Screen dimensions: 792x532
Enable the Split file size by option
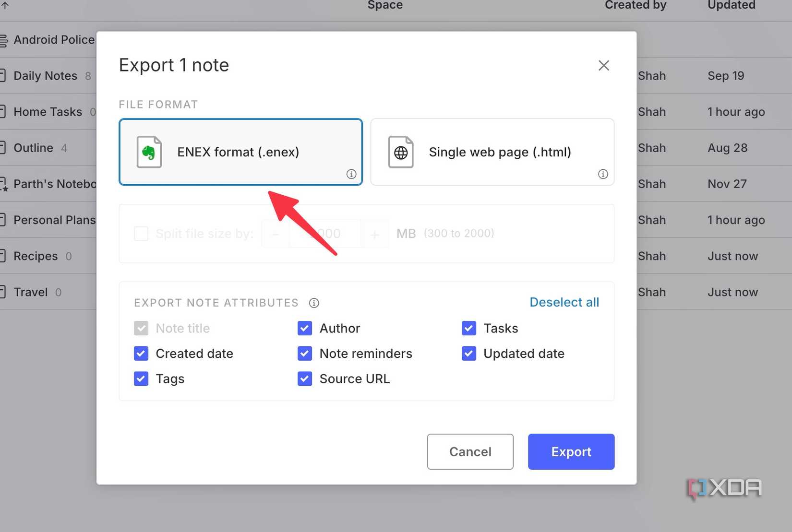pyautogui.click(x=141, y=234)
